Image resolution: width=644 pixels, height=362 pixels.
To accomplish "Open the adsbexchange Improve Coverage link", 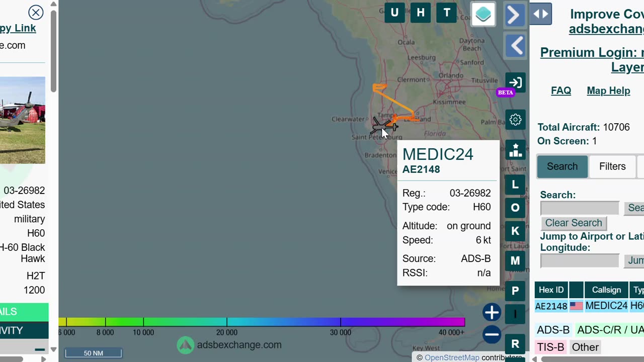I will pyautogui.click(x=606, y=29).
